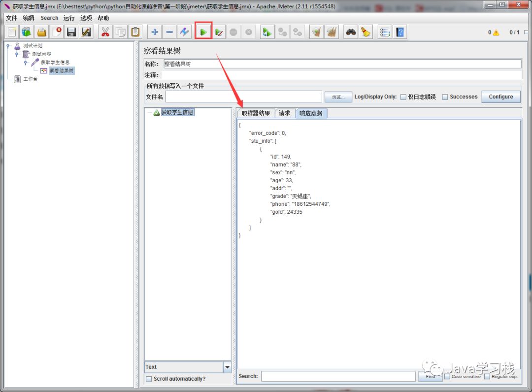Reset search with brush icon
The width and height of the screenshot is (532, 392).
tap(366, 32)
